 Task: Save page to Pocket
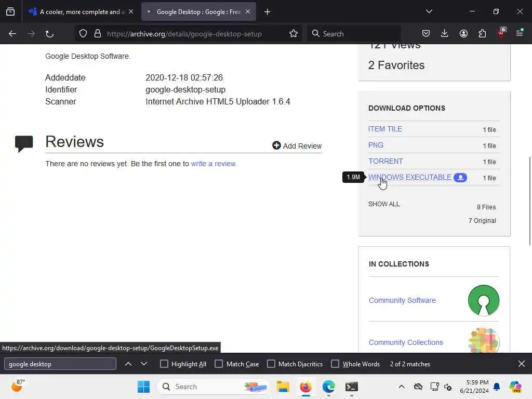[426, 34]
